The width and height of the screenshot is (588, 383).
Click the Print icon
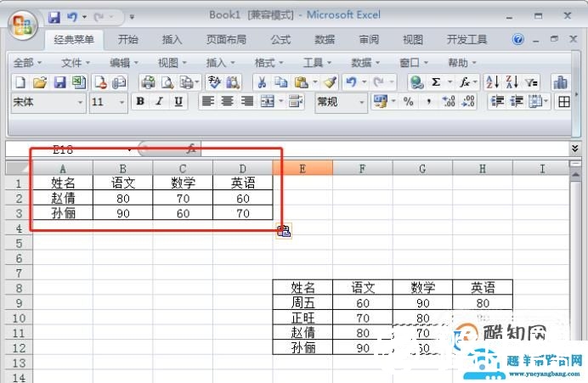[x=148, y=82]
